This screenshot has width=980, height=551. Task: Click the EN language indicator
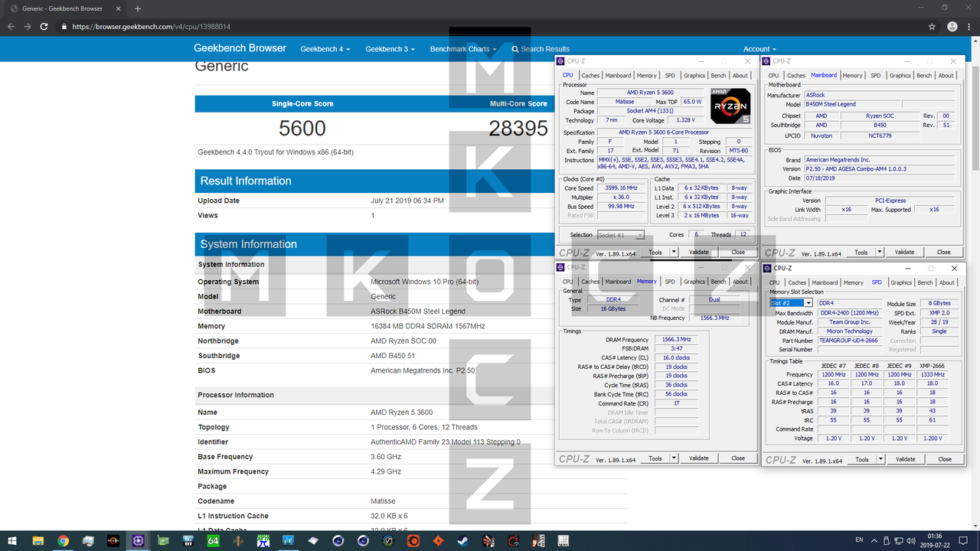coord(859,540)
